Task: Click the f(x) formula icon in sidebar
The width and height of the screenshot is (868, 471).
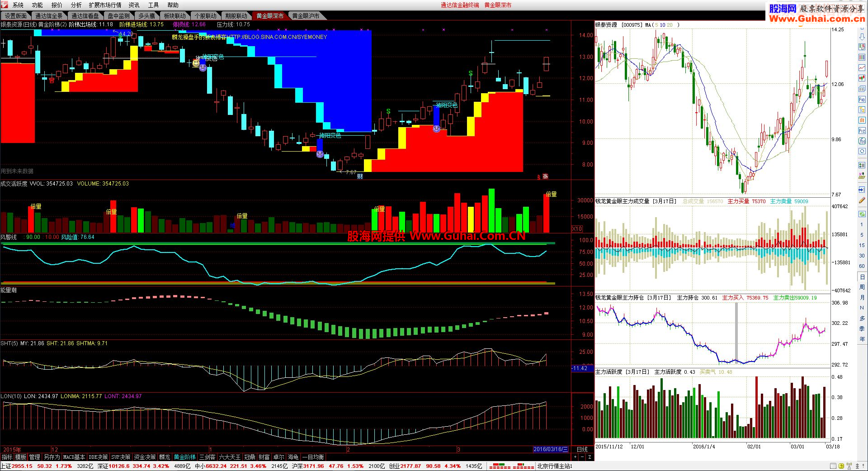Action: [862, 141]
